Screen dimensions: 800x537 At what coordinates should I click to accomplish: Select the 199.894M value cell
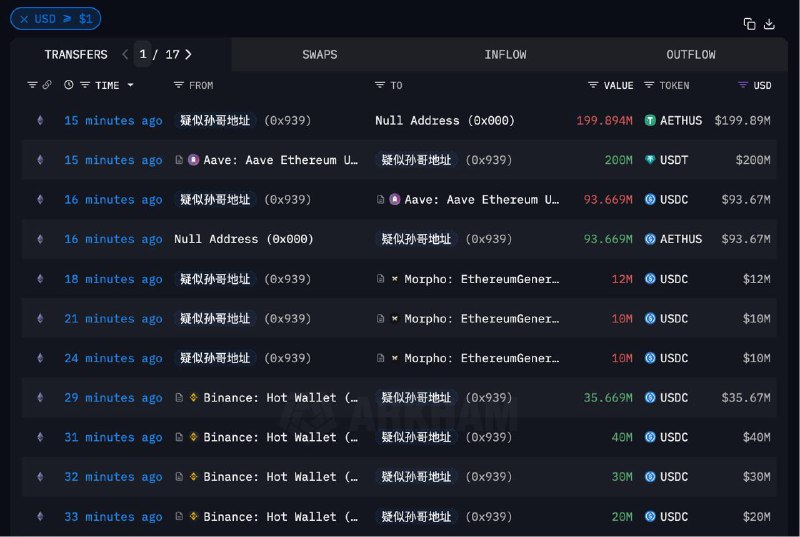[605, 120]
